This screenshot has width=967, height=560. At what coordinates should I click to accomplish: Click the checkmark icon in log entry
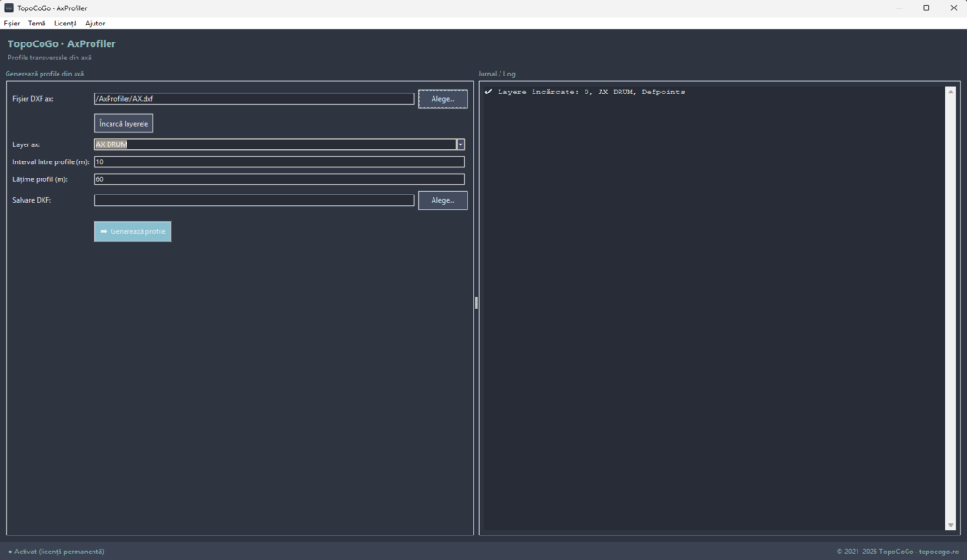(x=488, y=92)
